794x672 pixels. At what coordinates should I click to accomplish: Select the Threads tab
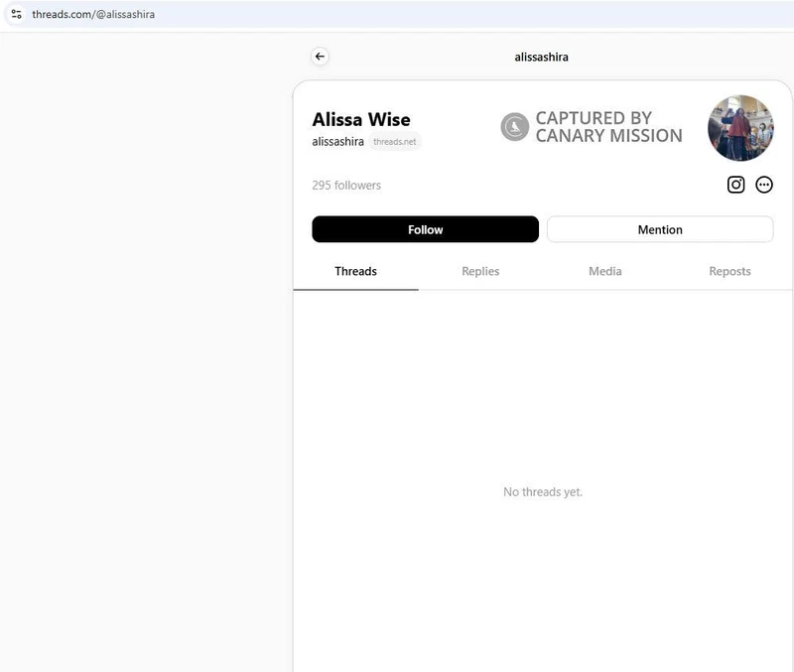pos(355,271)
